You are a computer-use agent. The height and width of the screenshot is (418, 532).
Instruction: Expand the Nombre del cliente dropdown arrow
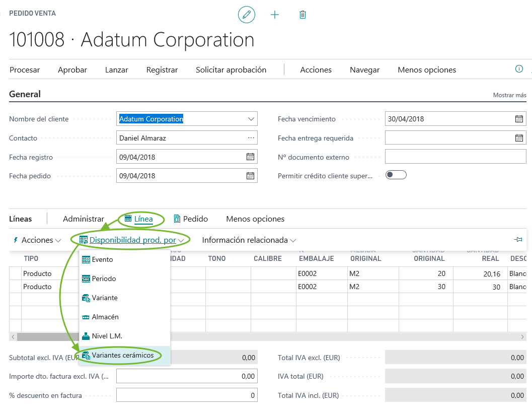(251, 119)
